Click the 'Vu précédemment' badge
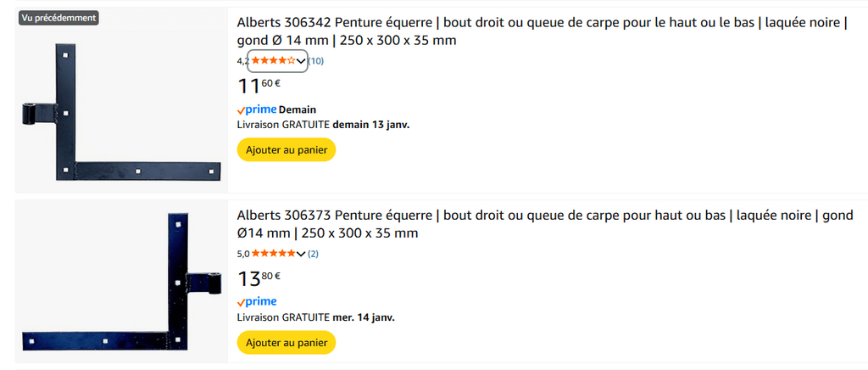 [58, 18]
